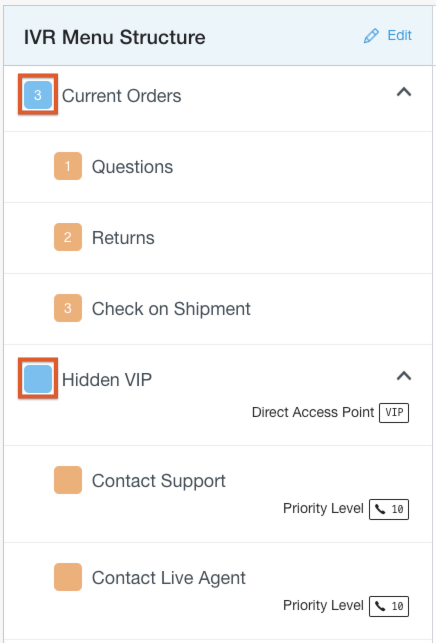Click the orange badge beside Contact Support
This screenshot has width=436, height=643.
(x=68, y=480)
